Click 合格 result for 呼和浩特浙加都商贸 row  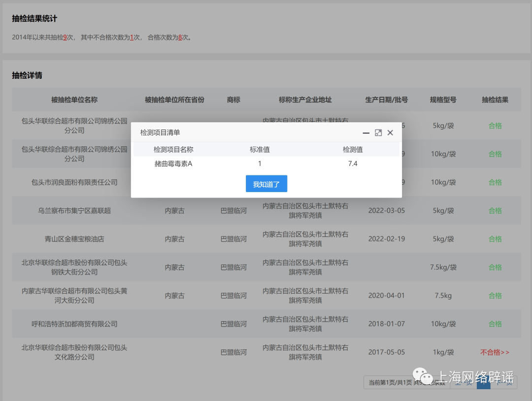click(495, 324)
